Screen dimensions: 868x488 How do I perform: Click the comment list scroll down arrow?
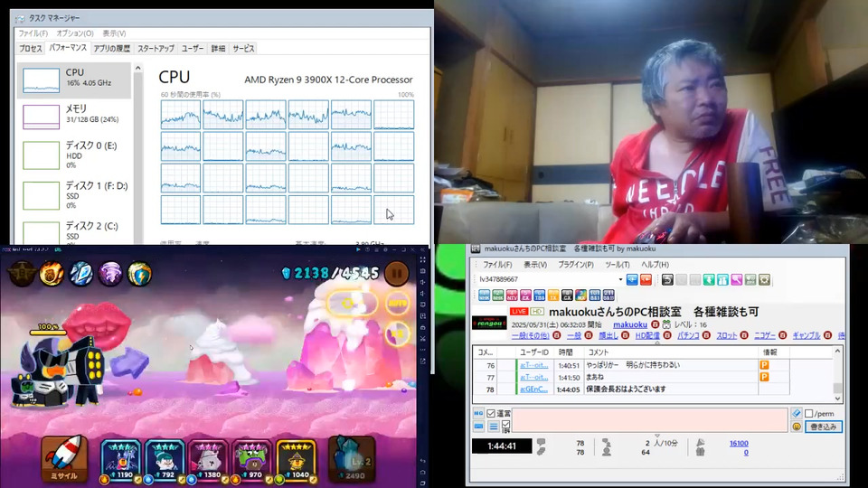tap(837, 398)
